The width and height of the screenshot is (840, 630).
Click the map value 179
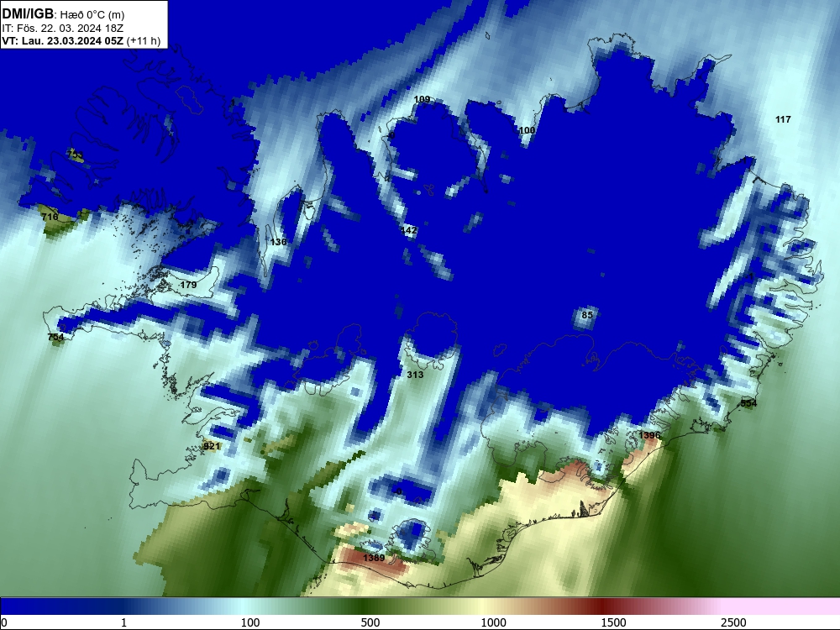click(188, 285)
